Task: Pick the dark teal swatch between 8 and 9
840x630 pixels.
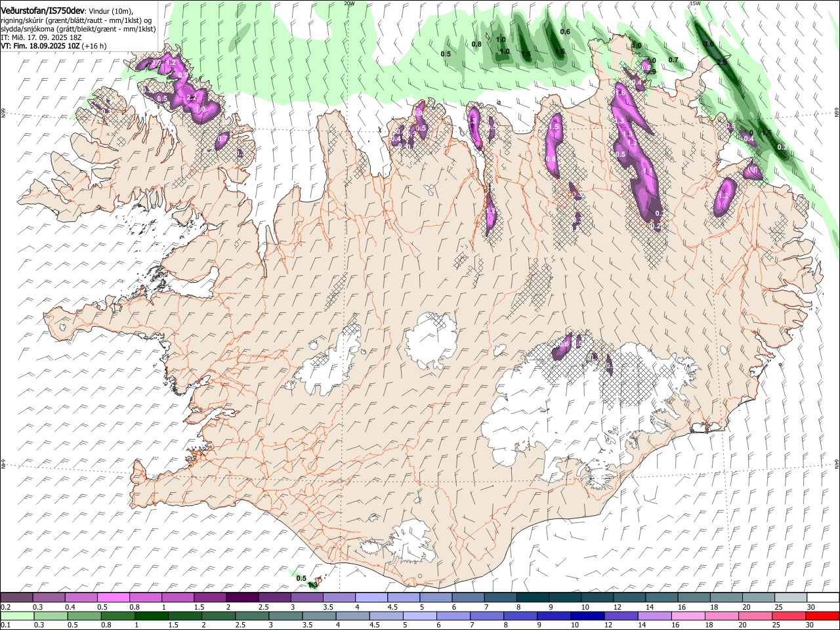Action: click(x=532, y=598)
